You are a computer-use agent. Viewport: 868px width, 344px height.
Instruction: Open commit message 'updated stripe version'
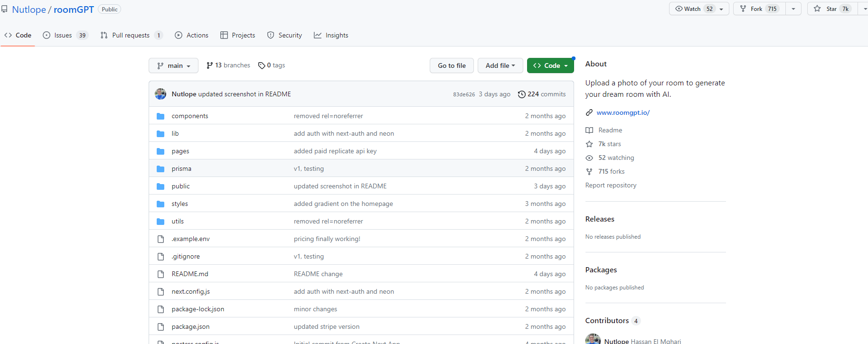[327, 327]
